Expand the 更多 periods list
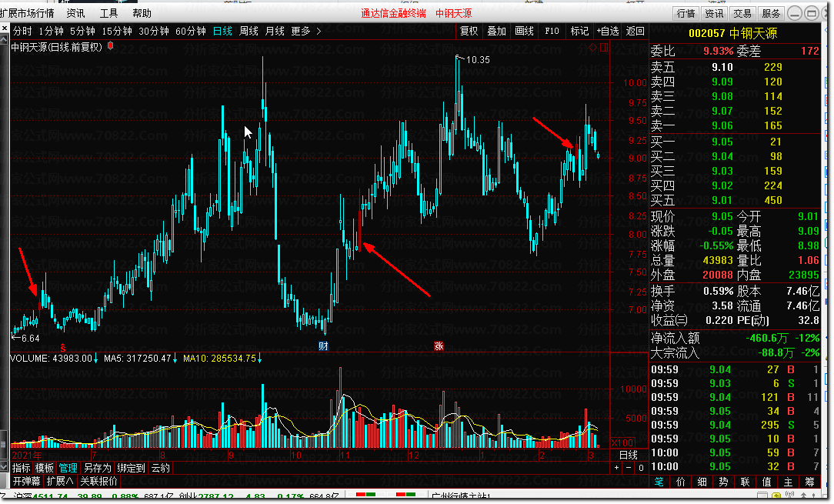The image size is (834, 504). point(306,31)
